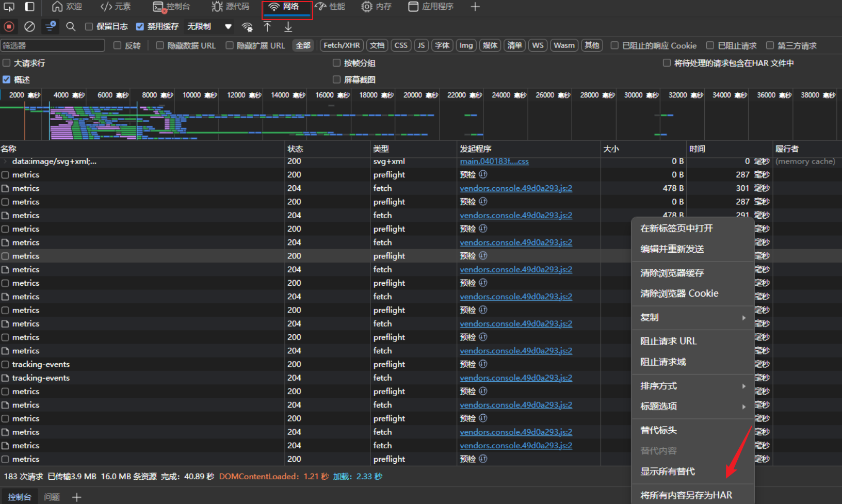Expand the 排序方式 submenu

click(x=693, y=386)
